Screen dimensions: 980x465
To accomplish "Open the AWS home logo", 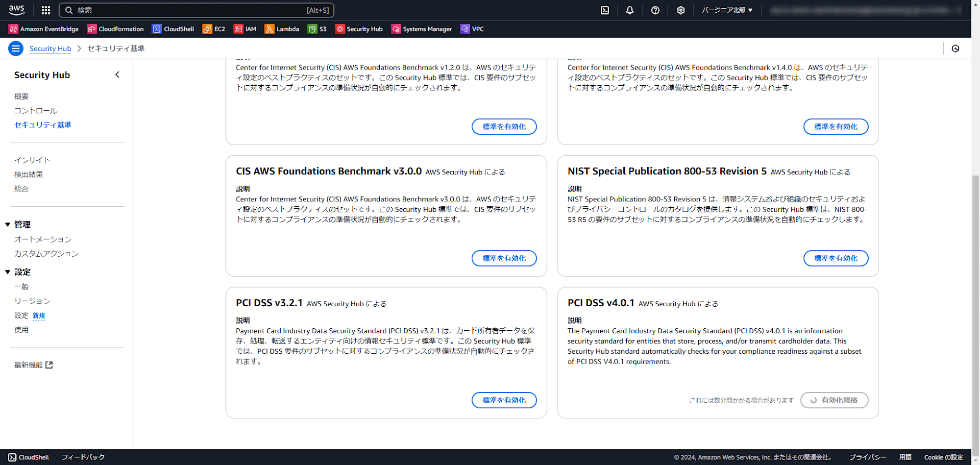I will (x=17, y=10).
